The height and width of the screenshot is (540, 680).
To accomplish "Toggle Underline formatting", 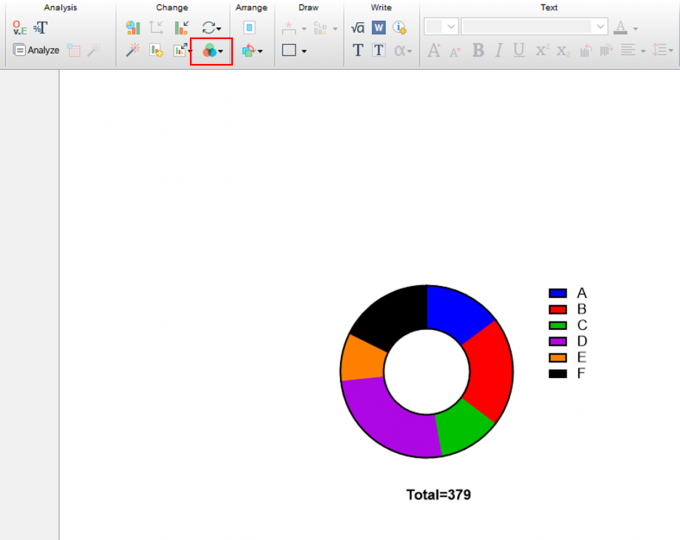I will 519,50.
